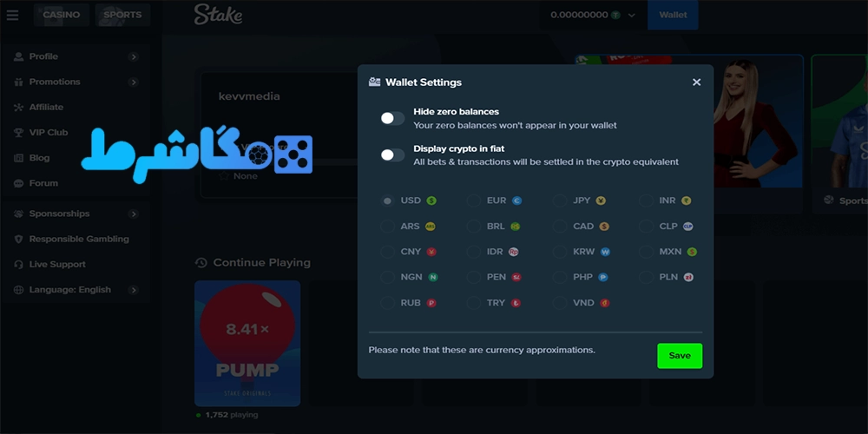Click the balance currency coin icon
This screenshot has width=868, height=434.
tap(615, 15)
